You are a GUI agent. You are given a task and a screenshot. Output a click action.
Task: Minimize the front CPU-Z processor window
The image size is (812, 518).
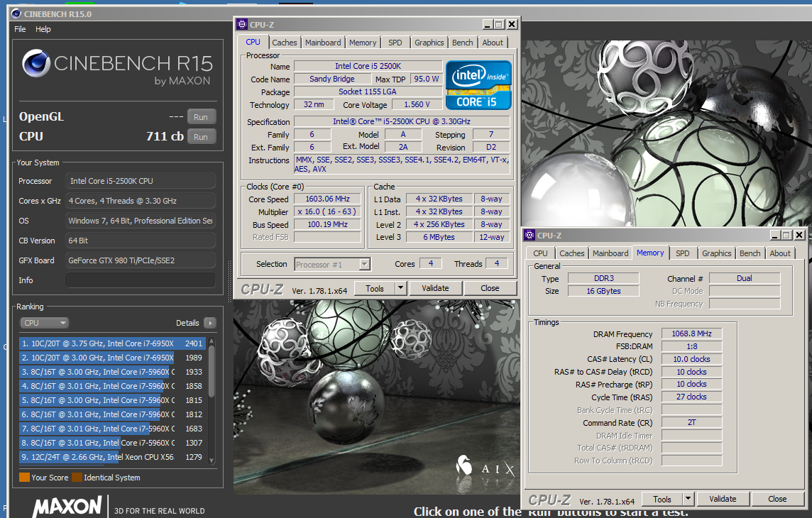[488, 24]
